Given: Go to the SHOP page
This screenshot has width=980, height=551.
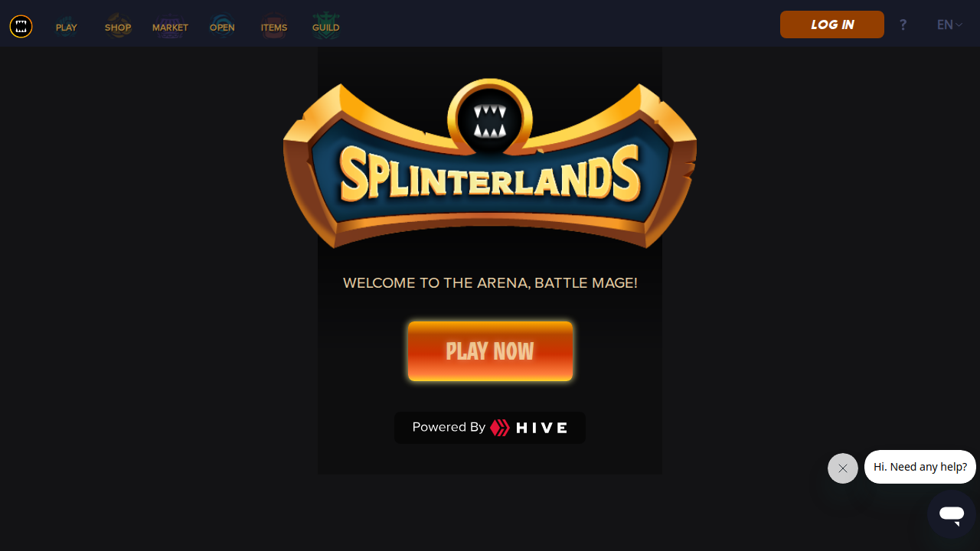Looking at the screenshot, I should [118, 27].
